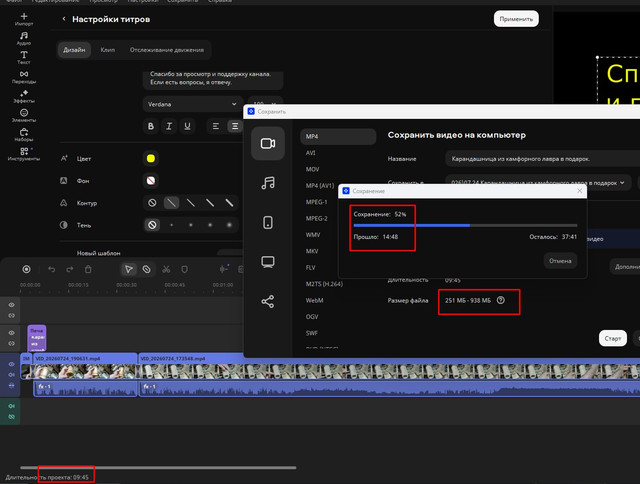This screenshot has width=640, height=484.
Task: Mute the green audio track
Action: 11,406
